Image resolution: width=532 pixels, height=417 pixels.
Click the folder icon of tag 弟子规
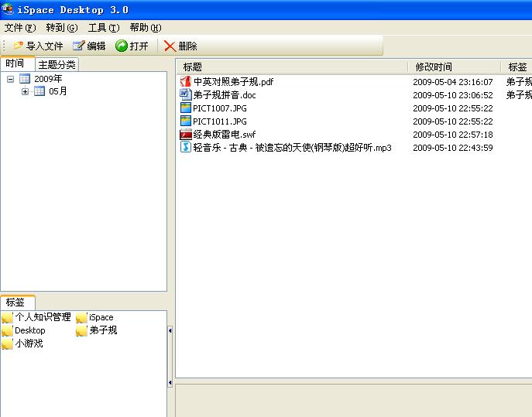click(x=81, y=331)
